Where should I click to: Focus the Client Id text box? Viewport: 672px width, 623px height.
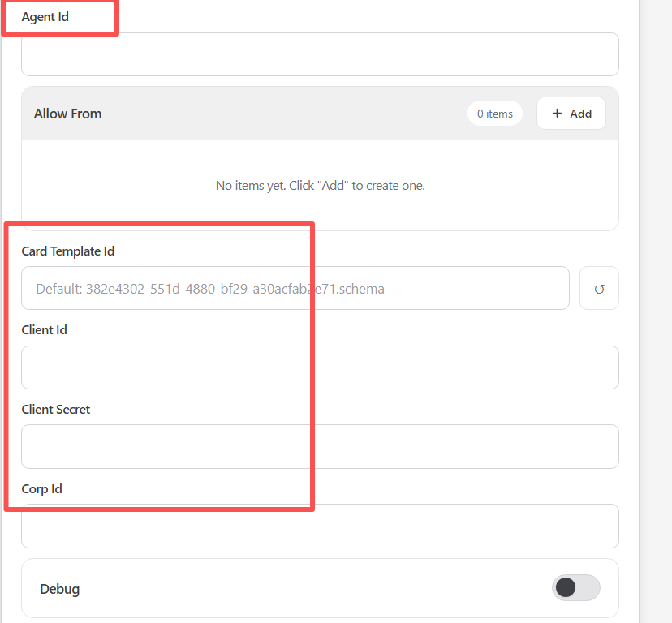320,367
